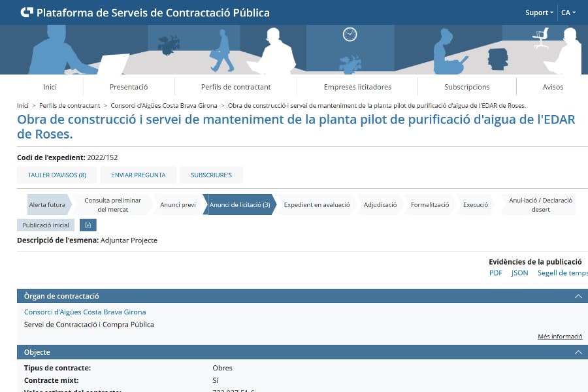Collapse the Òrgan de contractació section

pos(578,296)
